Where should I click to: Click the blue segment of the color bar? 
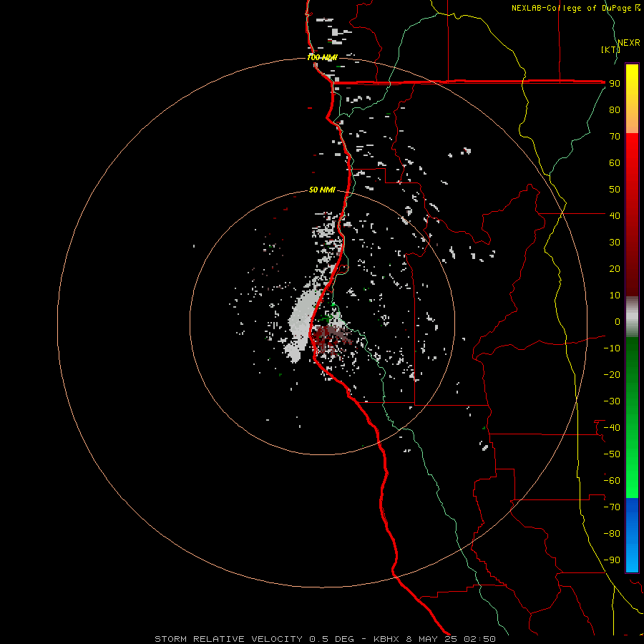point(632,535)
